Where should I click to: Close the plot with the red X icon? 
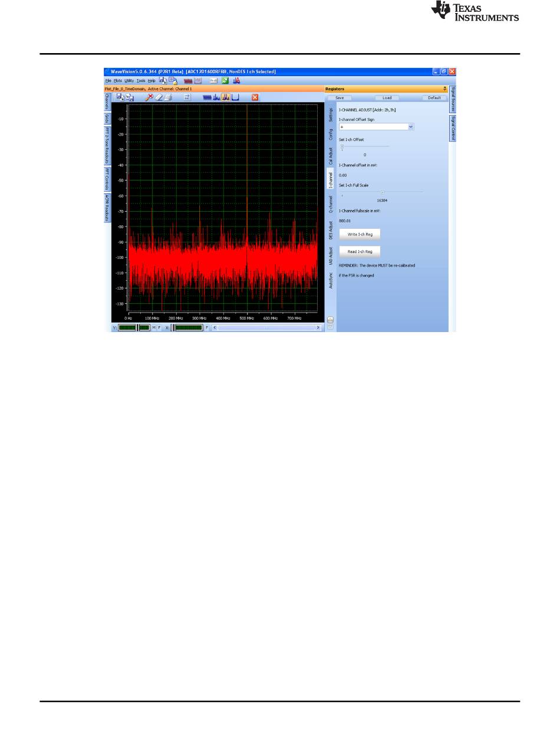pyautogui.click(x=255, y=97)
